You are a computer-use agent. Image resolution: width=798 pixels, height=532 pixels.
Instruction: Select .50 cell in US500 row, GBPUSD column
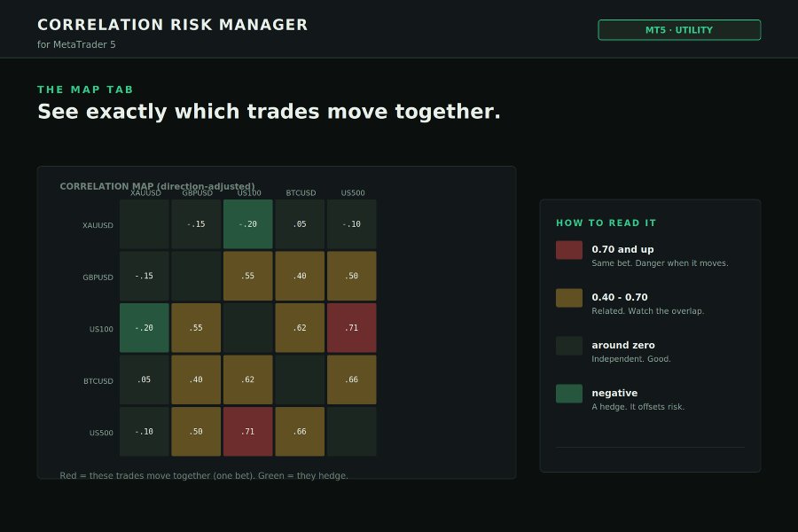coord(196,432)
